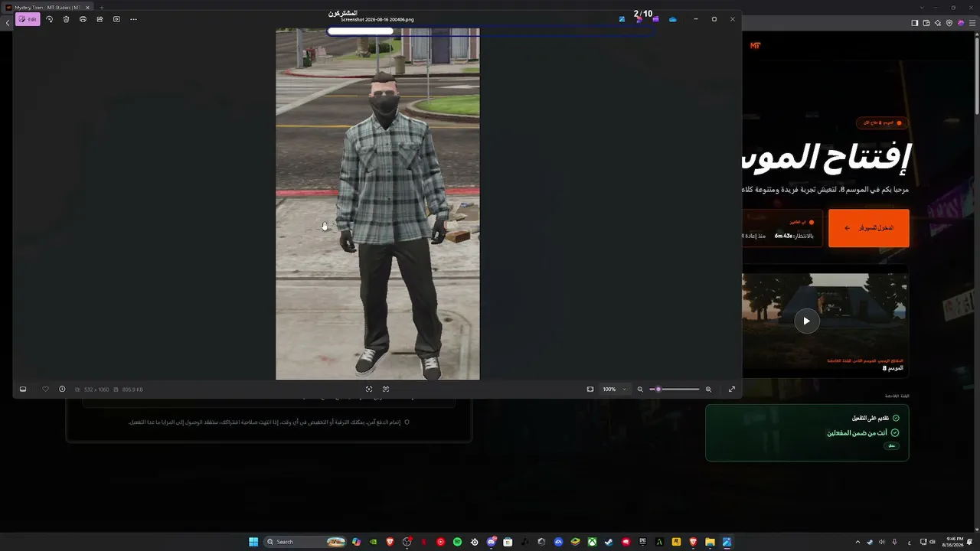This screenshot has height=551, width=980.
Task: Open the browser wallet icon
Action: tap(926, 23)
